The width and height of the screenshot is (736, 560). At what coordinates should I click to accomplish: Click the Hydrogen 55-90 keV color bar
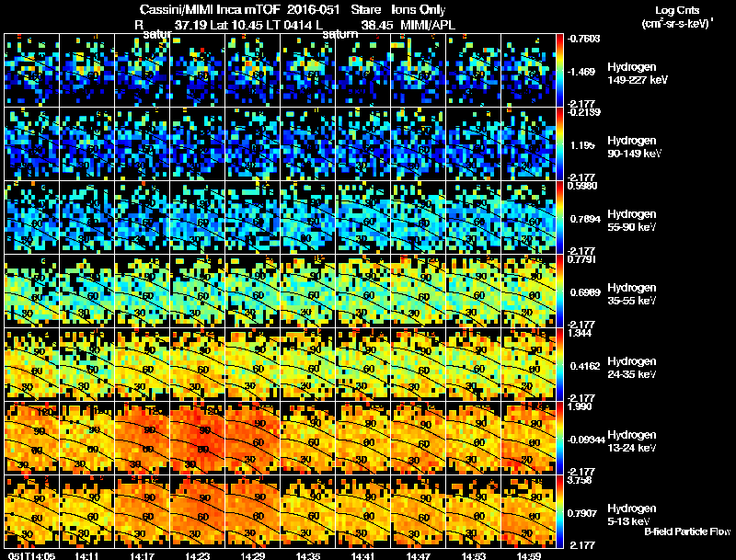point(559,217)
